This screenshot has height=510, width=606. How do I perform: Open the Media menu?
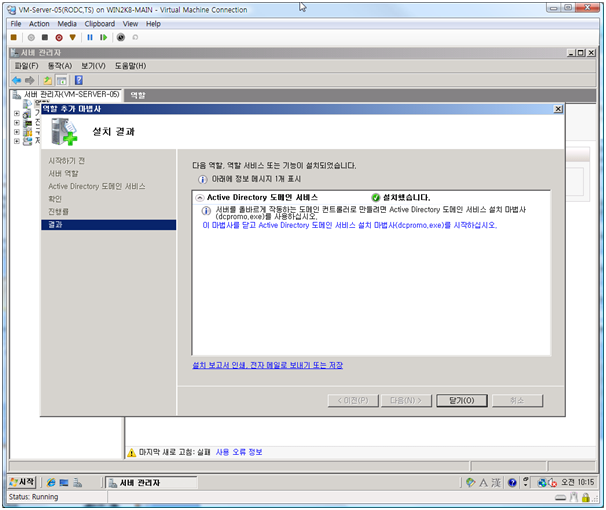[x=67, y=24]
